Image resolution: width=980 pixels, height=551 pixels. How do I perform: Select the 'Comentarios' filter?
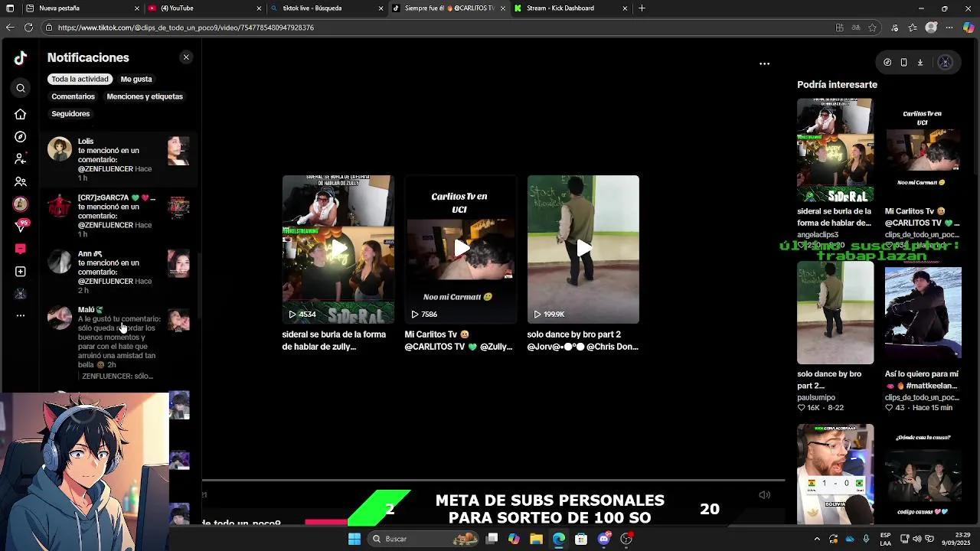73,96
